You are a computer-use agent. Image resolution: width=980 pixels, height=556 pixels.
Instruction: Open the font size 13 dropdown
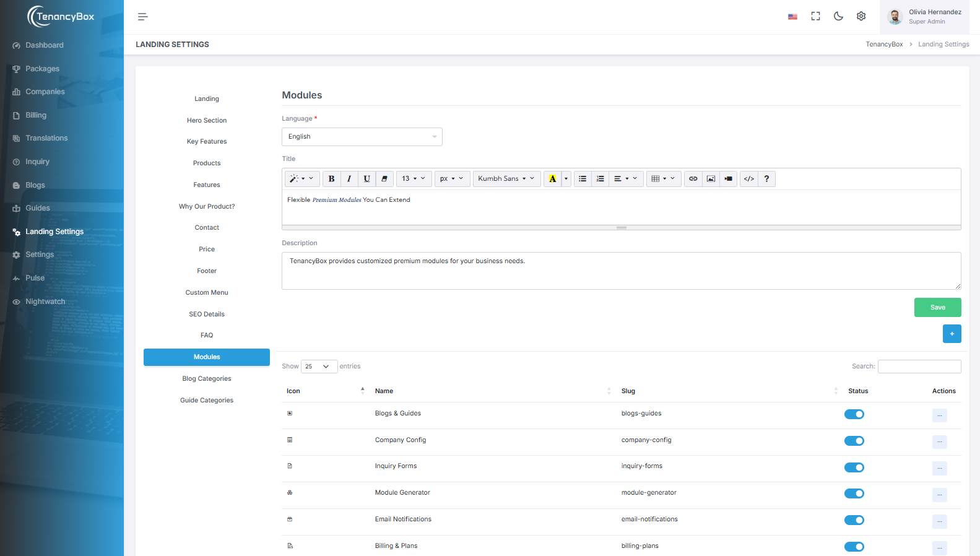pyautogui.click(x=414, y=179)
